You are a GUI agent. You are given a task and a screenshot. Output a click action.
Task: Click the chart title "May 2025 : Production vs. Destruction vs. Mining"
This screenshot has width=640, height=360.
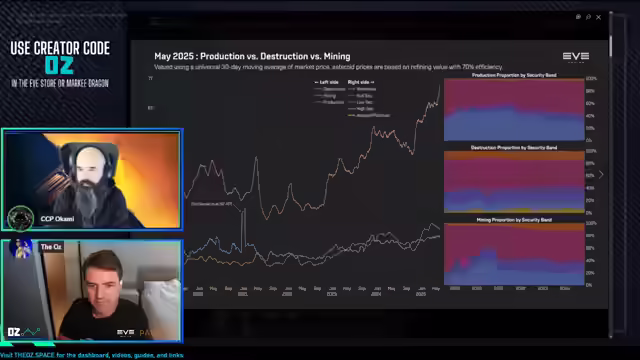pos(252,56)
